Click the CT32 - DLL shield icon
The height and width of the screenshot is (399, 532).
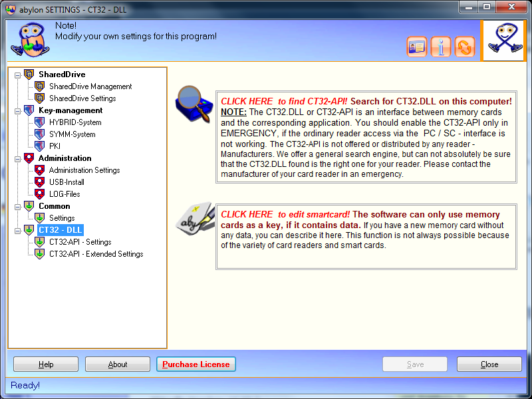[29, 229]
